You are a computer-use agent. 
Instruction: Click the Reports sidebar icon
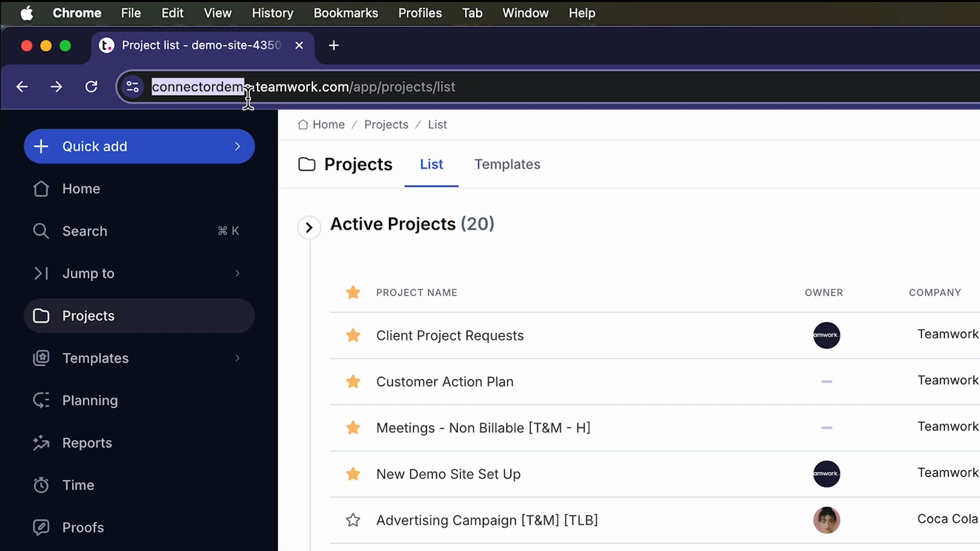pos(41,443)
